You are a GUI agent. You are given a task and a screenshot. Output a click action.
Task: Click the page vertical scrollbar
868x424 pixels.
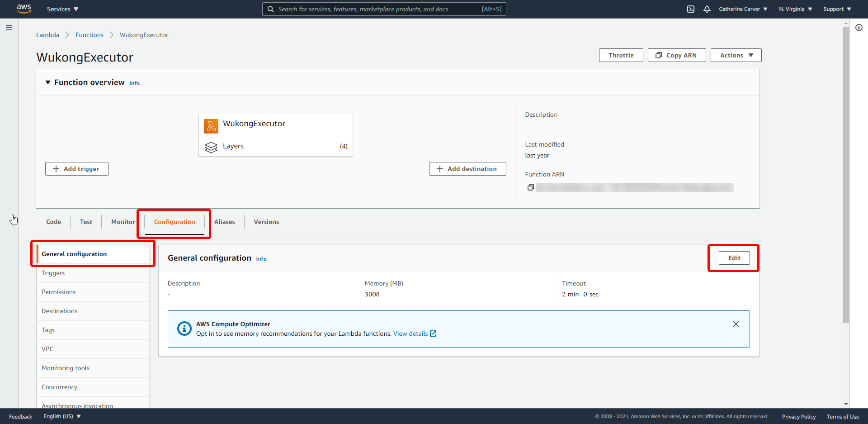click(x=846, y=175)
